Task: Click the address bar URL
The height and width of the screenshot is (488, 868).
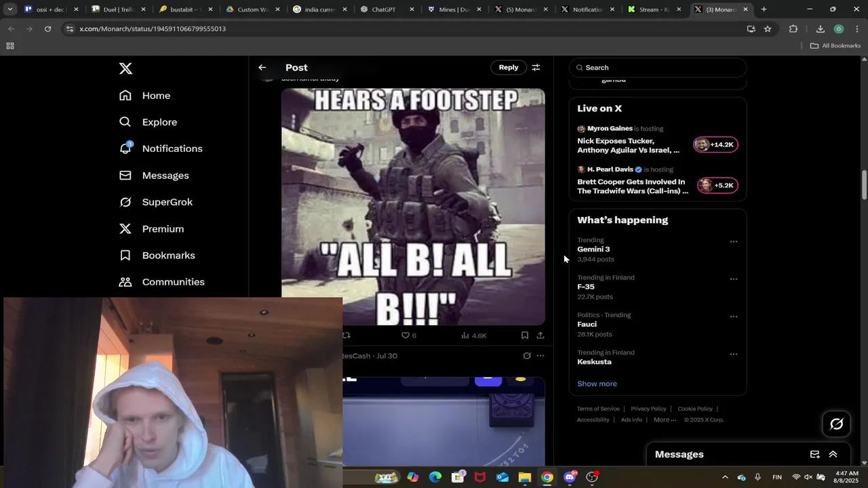Action: (x=153, y=29)
